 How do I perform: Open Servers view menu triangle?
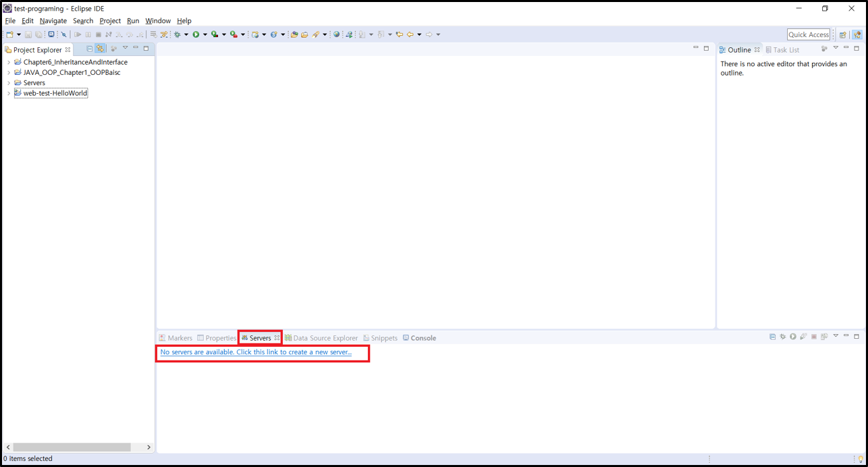[x=836, y=335]
